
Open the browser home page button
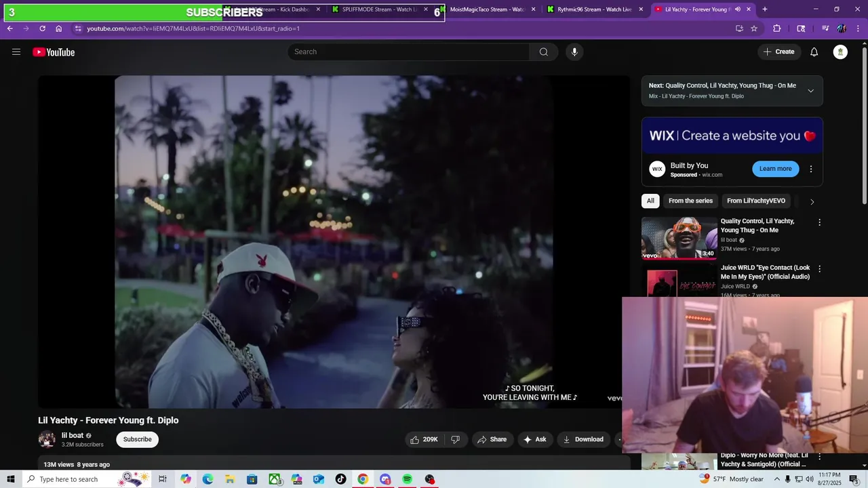pos(59,28)
